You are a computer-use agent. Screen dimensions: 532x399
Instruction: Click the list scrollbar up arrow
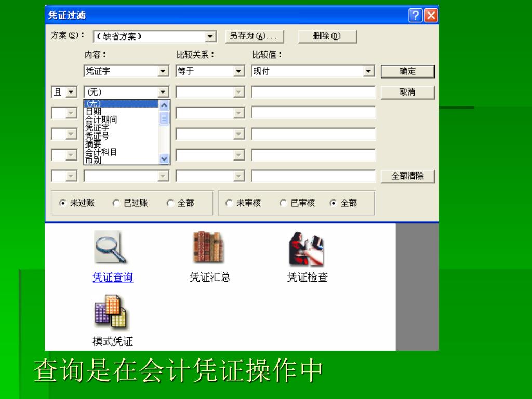[x=164, y=105]
